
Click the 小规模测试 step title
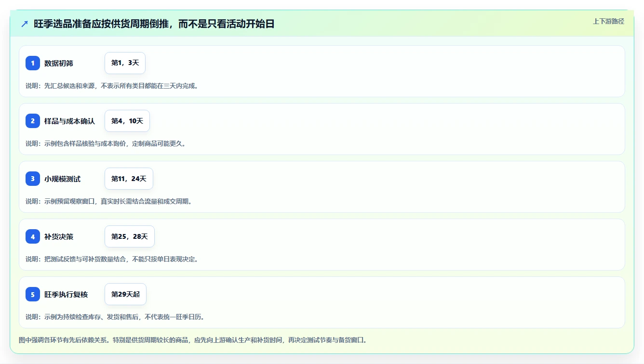tap(63, 179)
